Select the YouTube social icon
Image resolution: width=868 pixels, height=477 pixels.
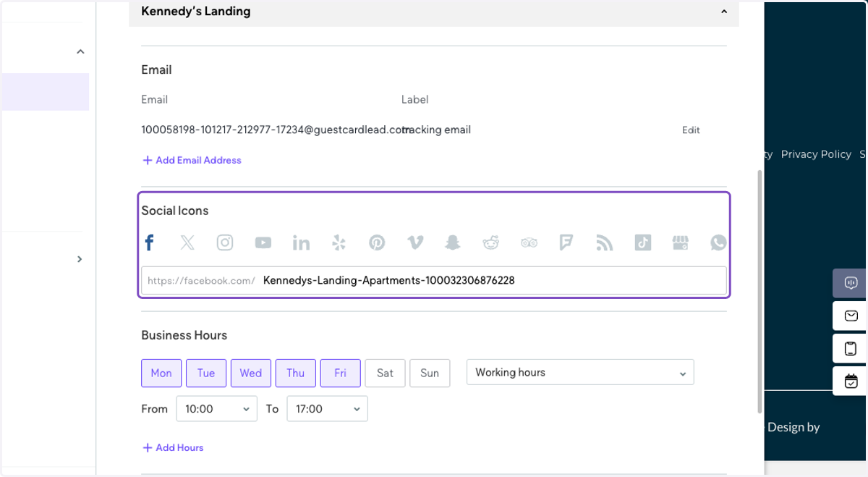[x=263, y=242]
